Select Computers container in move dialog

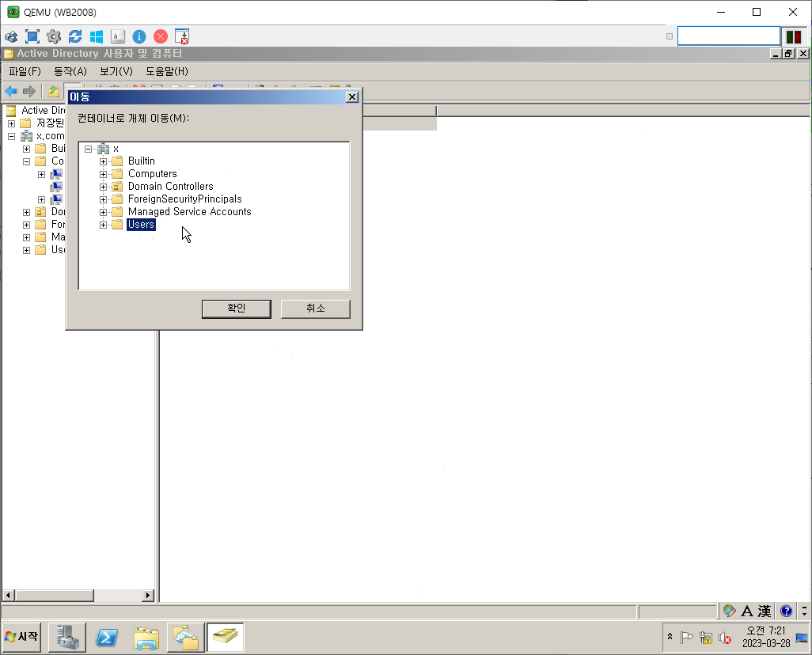152,173
